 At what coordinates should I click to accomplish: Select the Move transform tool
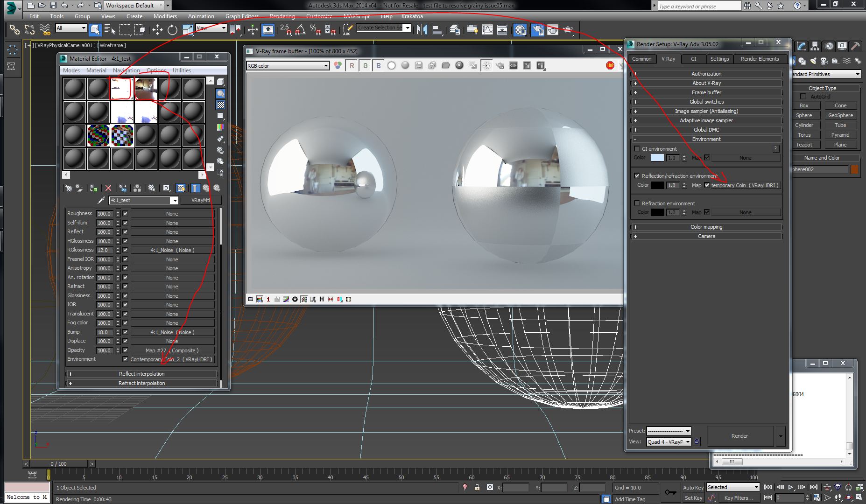coord(157,30)
